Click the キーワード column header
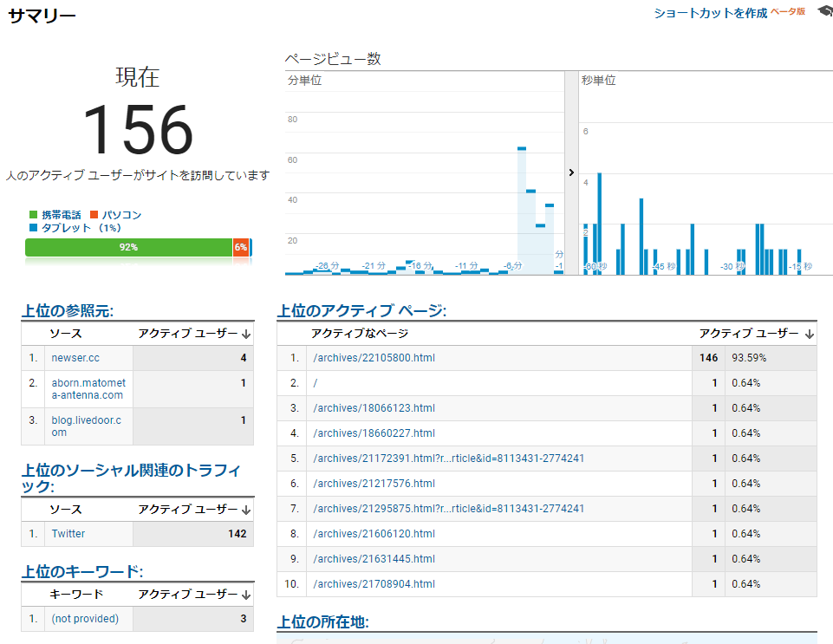833x644 pixels. click(76, 594)
